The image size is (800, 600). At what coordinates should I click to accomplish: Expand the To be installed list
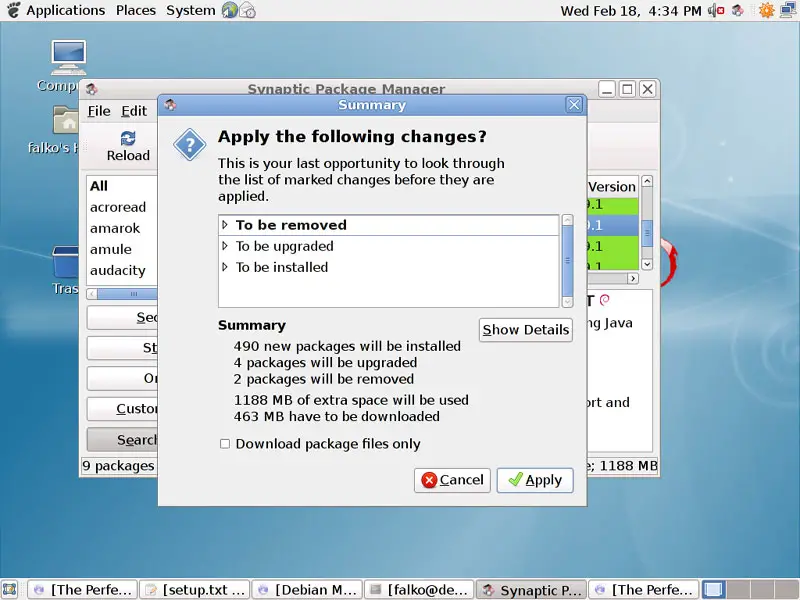tap(224, 267)
